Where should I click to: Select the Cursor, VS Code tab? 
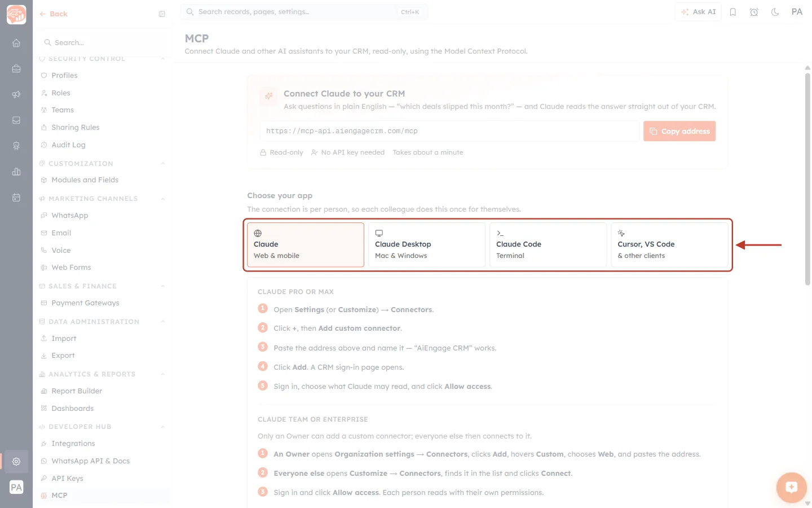coord(669,244)
